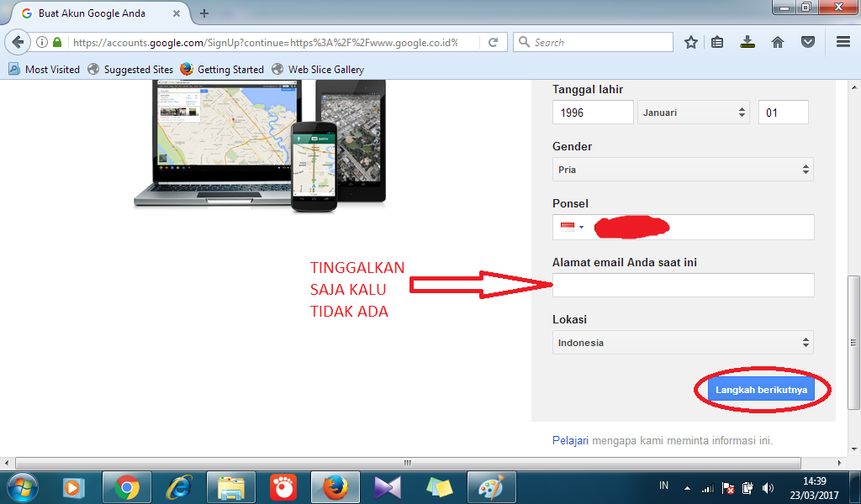Go to Firefox home page via home icon
The image size is (861, 504).
pos(776,42)
